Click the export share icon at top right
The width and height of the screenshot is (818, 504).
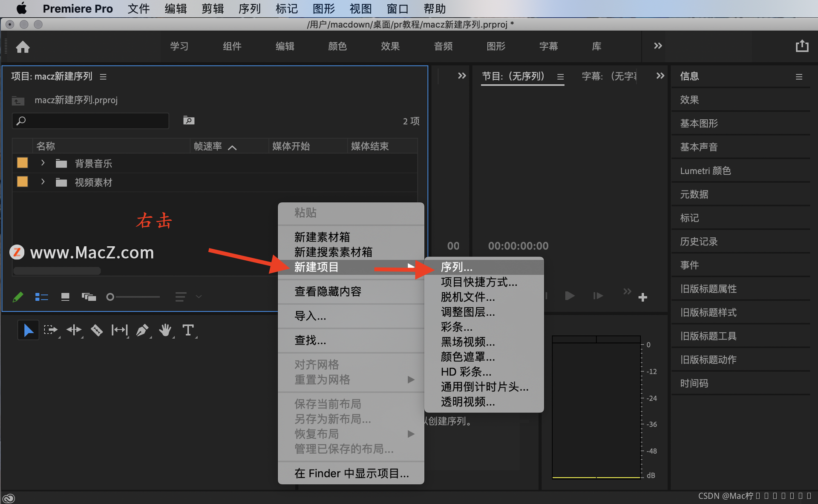802,46
